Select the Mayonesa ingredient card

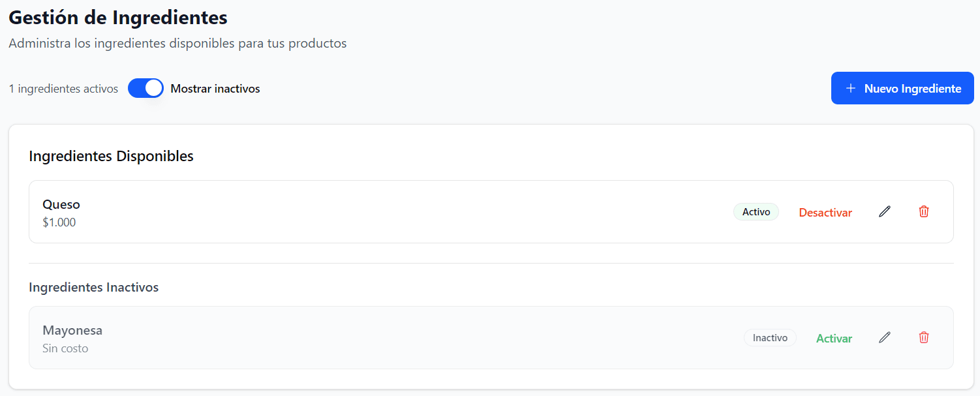click(x=391, y=337)
